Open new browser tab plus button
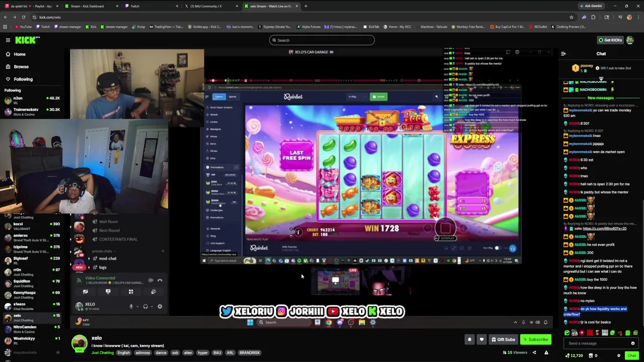Screen dimensions: 644x362 [x=306, y=6]
